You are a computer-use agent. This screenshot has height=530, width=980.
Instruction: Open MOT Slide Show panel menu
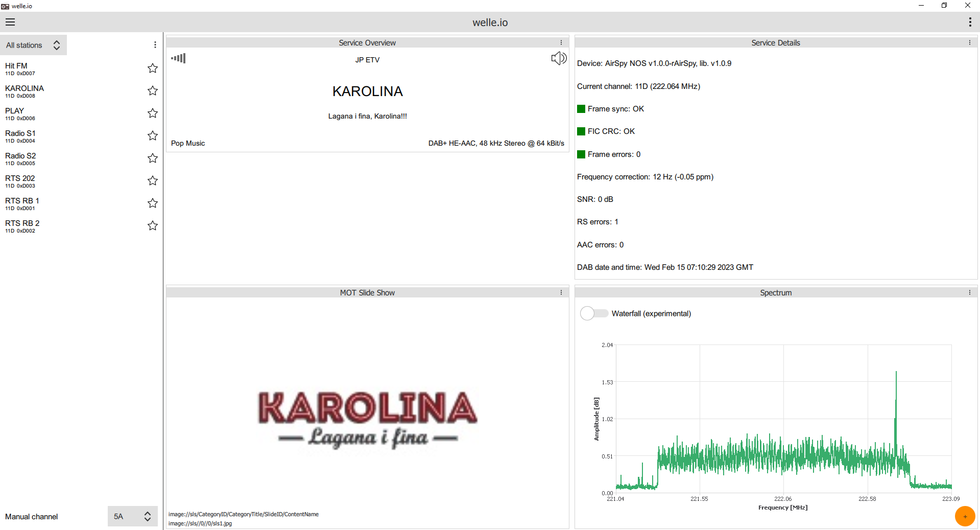(561, 293)
